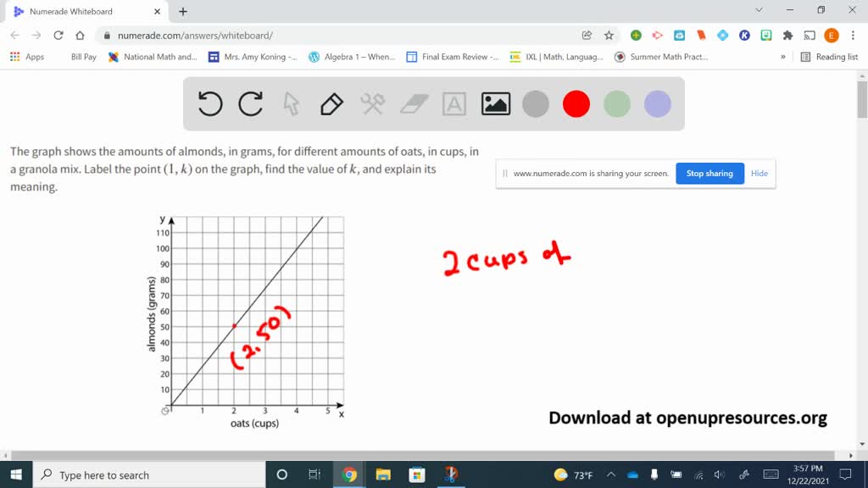Toggle the microphone icon in the system tray
Image resolution: width=868 pixels, height=488 pixels.
point(654,474)
